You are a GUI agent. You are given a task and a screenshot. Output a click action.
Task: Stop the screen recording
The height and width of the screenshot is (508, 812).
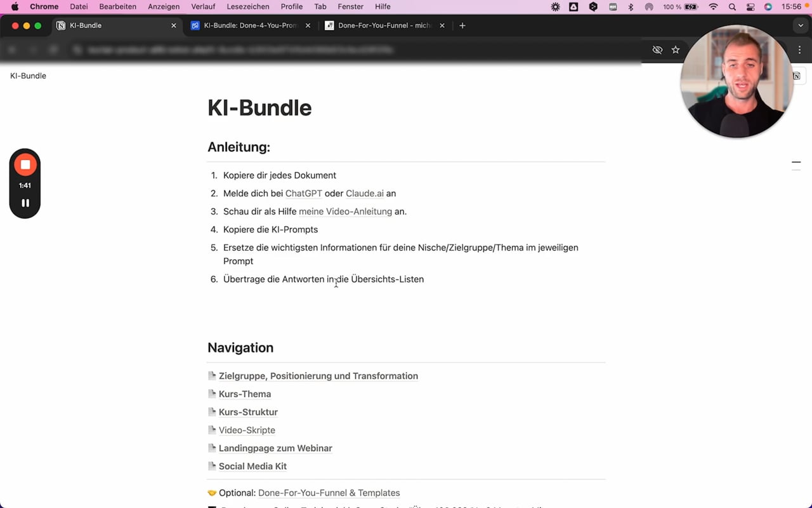click(x=25, y=164)
